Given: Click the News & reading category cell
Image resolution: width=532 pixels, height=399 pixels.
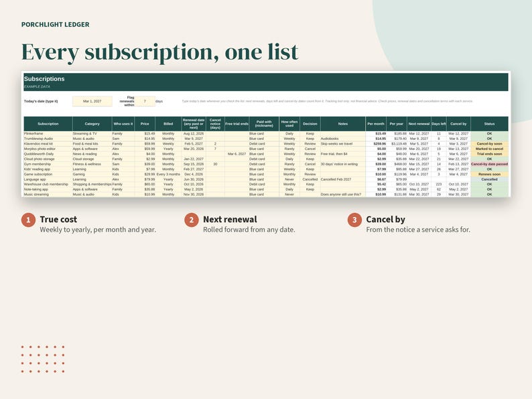Looking at the screenshot, I should pos(92,154).
